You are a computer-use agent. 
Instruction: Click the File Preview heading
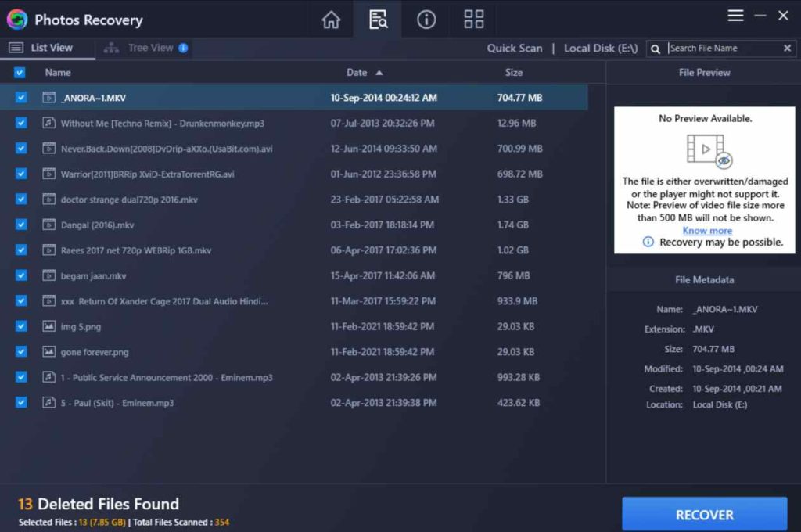(704, 73)
